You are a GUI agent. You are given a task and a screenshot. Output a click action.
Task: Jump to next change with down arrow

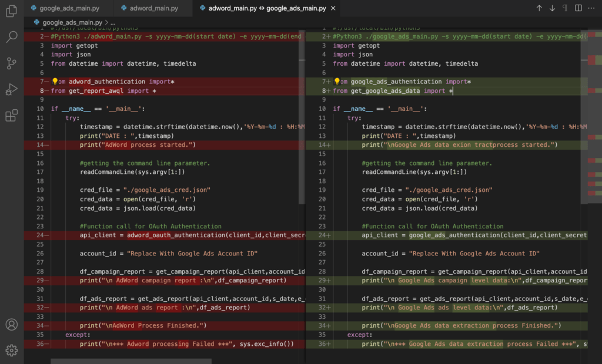(x=553, y=8)
